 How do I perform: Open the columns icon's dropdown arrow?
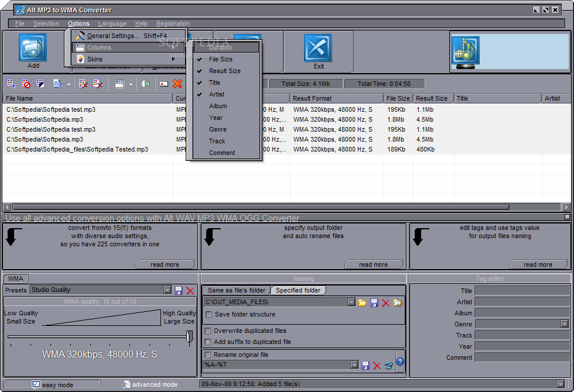(x=131, y=84)
